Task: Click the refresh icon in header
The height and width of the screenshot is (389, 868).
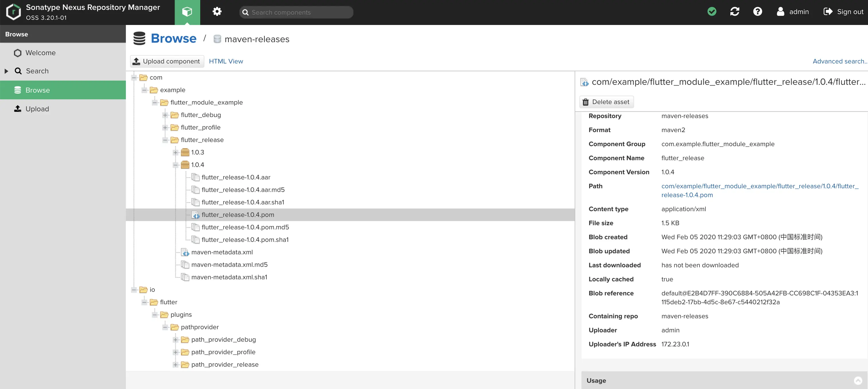Action: coord(735,12)
